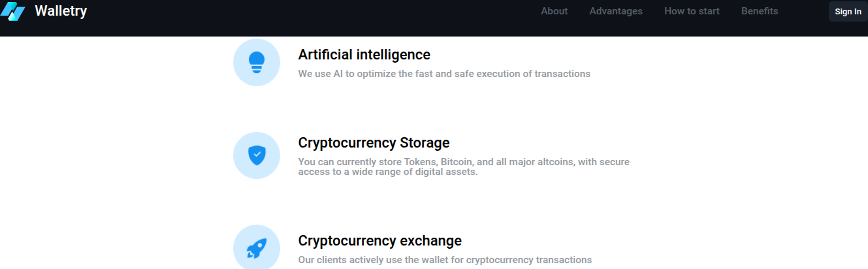
Task: Select the Artificial intelligence heading
Action: click(x=364, y=55)
